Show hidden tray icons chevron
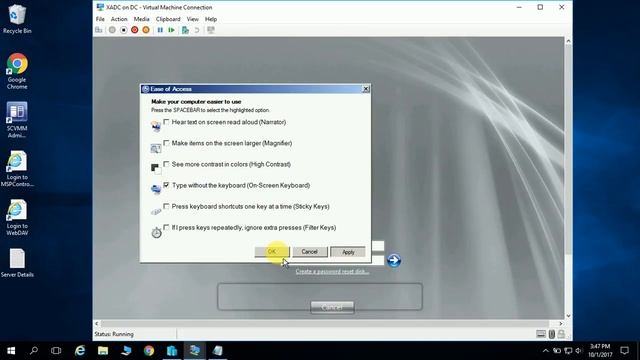 click(x=546, y=351)
